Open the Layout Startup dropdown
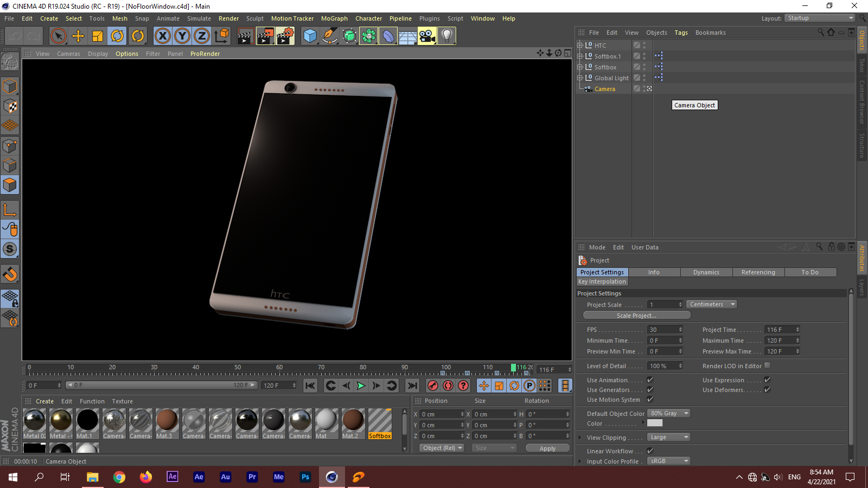This screenshot has height=488, width=868. coord(820,18)
